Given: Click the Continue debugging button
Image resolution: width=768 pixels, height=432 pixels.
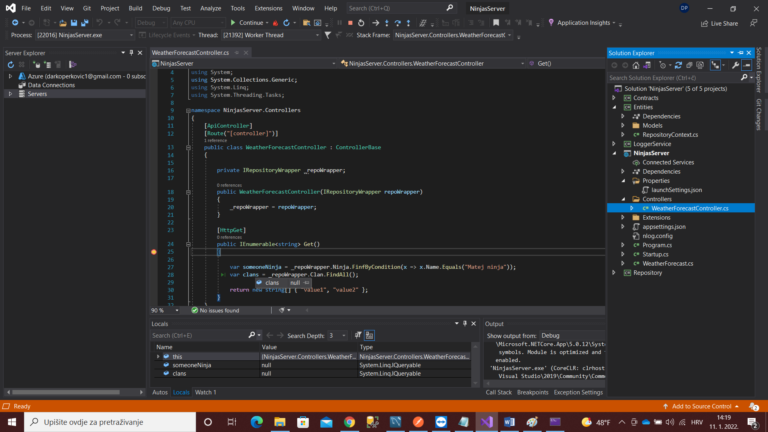Looking at the screenshot, I should (x=248, y=22).
